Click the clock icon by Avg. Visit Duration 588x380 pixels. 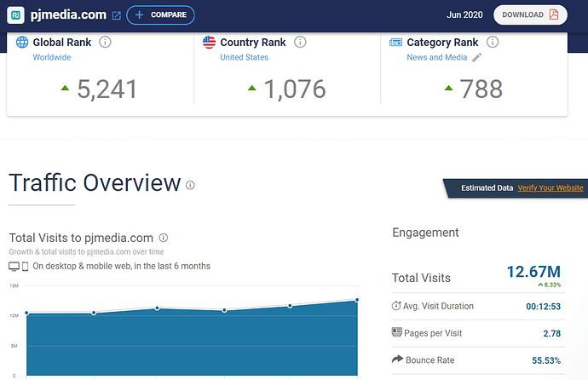(396, 306)
